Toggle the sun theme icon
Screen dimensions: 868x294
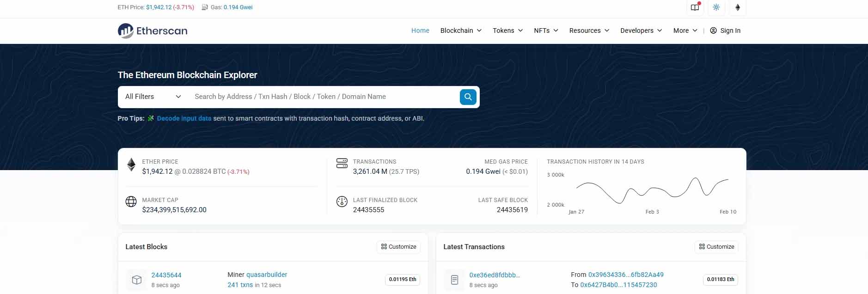[716, 7]
